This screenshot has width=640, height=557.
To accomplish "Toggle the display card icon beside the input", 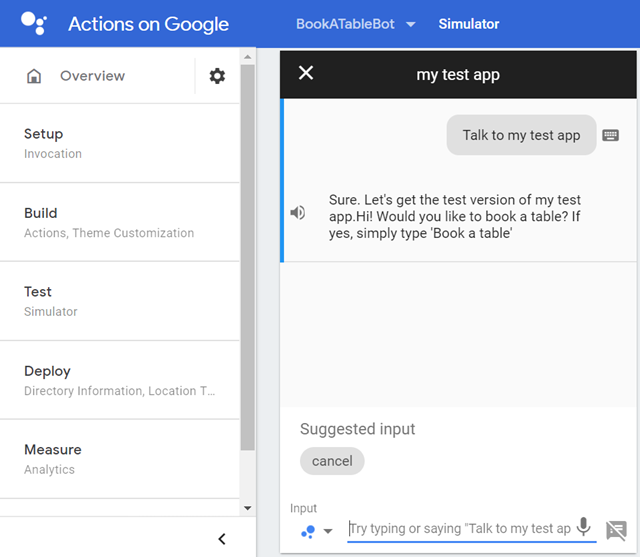I will coord(616,529).
